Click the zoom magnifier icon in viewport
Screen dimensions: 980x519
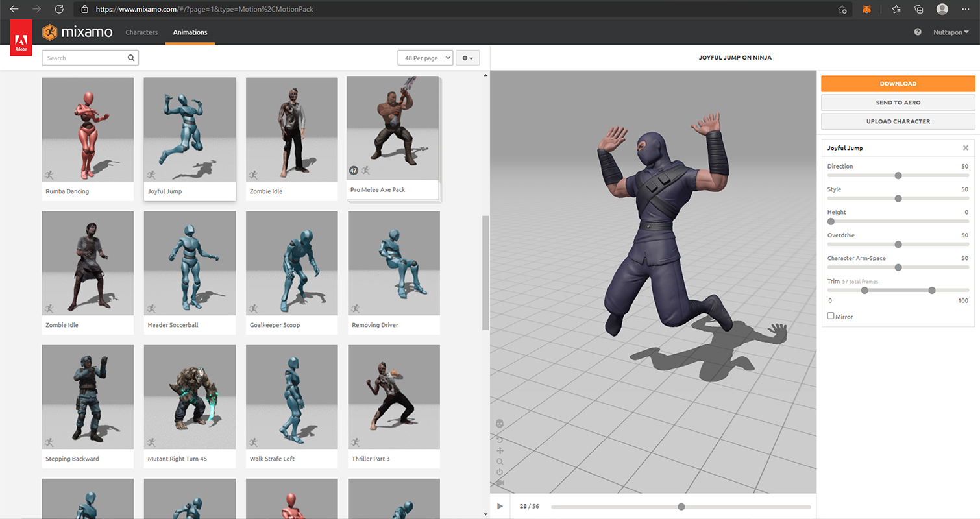pyautogui.click(x=500, y=462)
